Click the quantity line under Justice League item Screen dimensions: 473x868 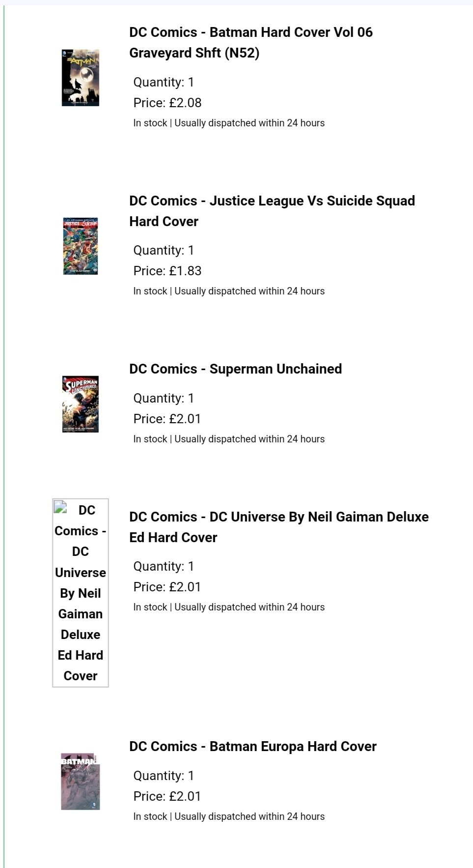click(x=164, y=250)
